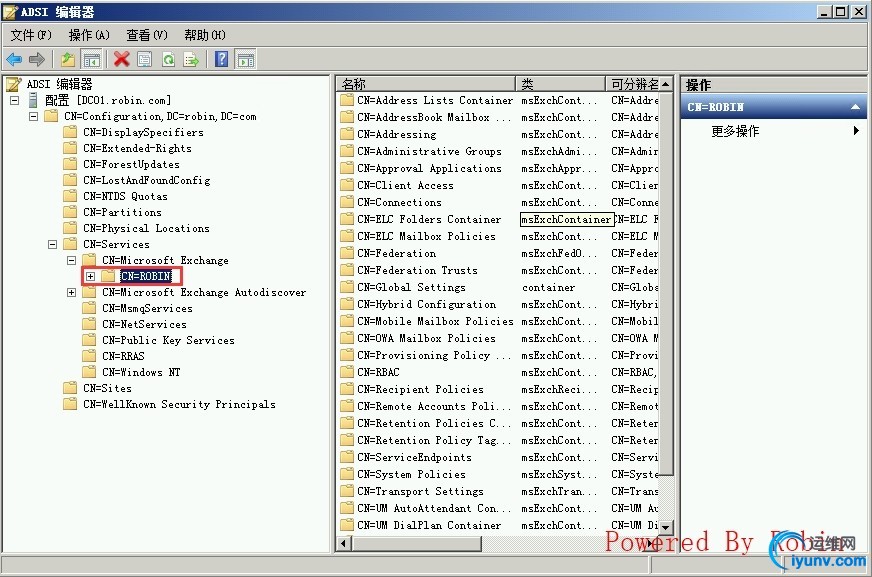
Task: Click the red Delete toolbar icon
Action: (121, 59)
